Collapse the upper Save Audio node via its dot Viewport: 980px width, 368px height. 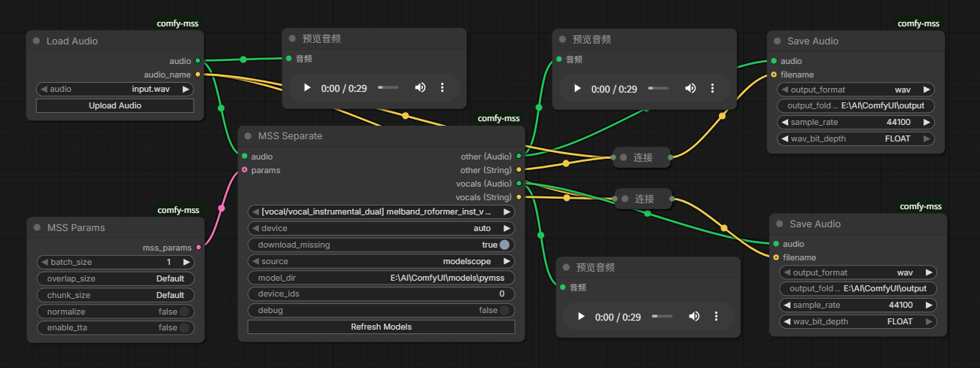click(777, 41)
